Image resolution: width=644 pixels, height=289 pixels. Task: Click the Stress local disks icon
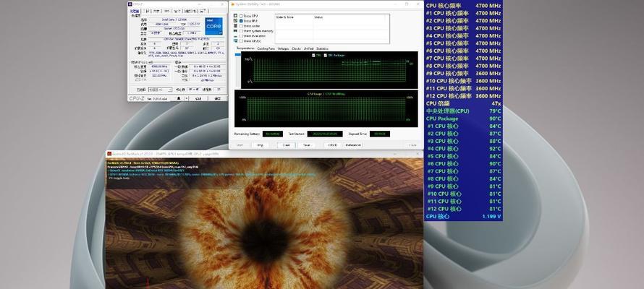coord(235,36)
